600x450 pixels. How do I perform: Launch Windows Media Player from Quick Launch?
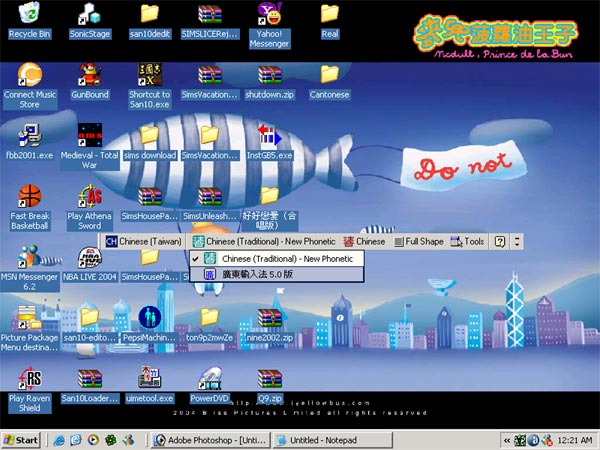click(x=93, y=440)
